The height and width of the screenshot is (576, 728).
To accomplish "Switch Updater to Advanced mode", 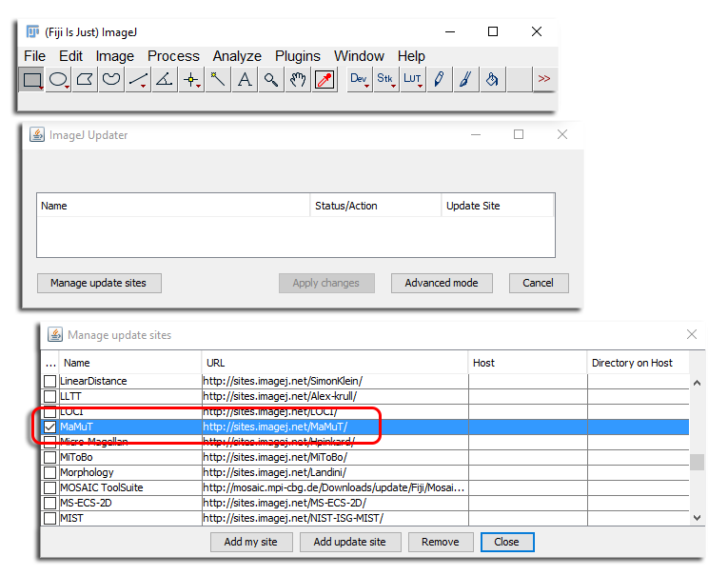I will click(x=442, y=283).
